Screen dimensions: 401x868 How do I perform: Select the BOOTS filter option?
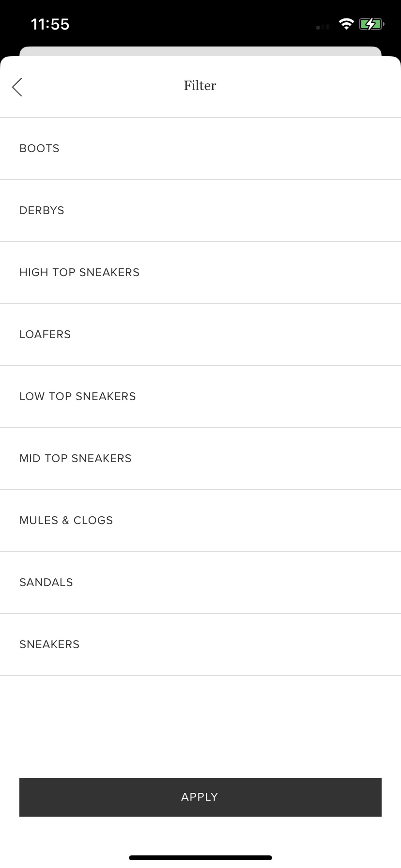(x=200, y=149)
